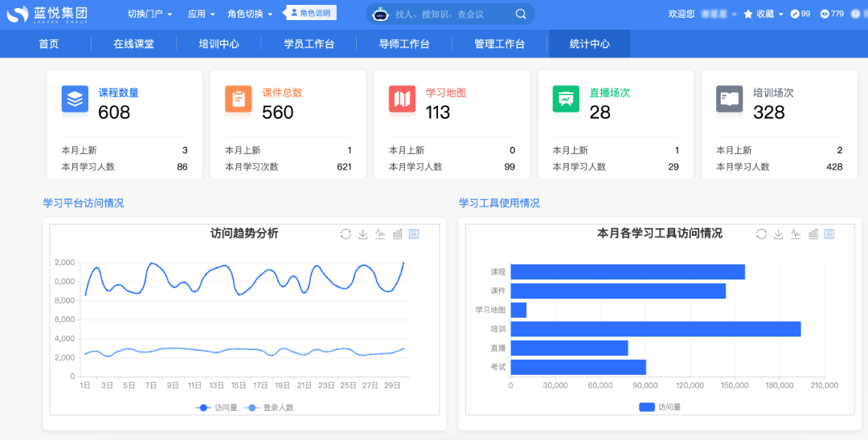Image resolution: width=868 pixels, height=440 pixels.
Task: Click the 访问趋势分析 chart title
Action: click(x=244, y=234)
